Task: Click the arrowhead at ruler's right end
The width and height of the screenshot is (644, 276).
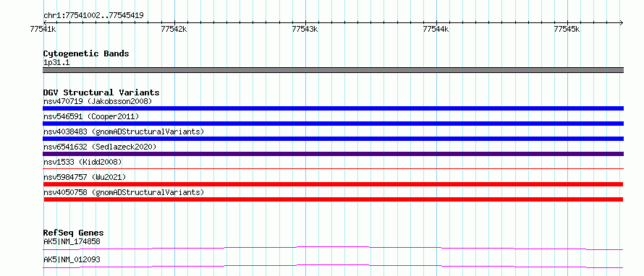Action: pos(621,22)
